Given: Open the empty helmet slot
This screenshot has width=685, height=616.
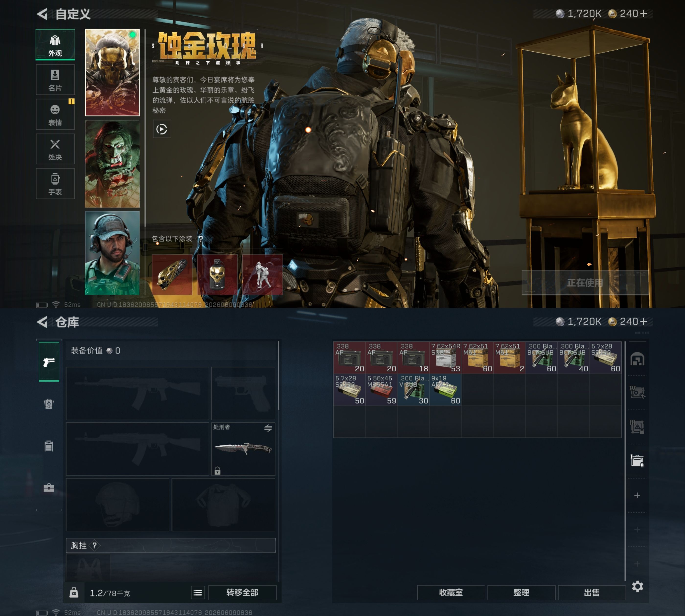Looking at the screenshot, I should click(118, 505).
